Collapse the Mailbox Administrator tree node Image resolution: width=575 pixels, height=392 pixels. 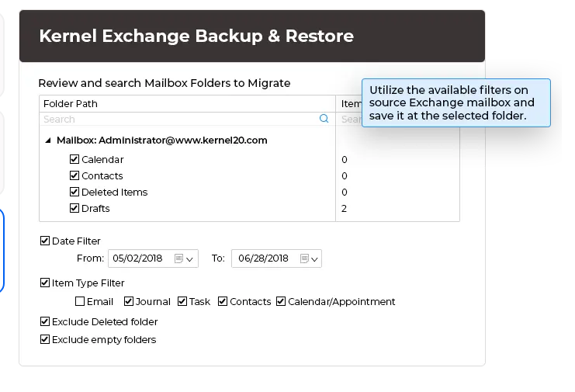[x=48, y=140]
